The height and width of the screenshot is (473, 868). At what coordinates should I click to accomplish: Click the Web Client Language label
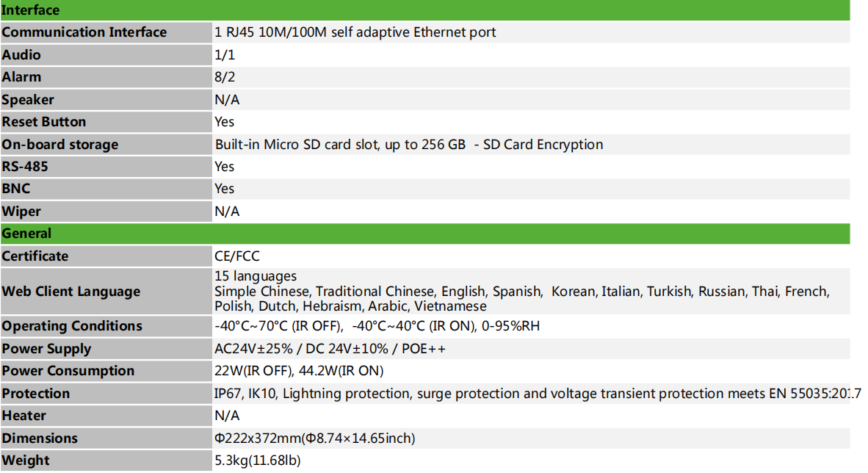tap(70, 292)
